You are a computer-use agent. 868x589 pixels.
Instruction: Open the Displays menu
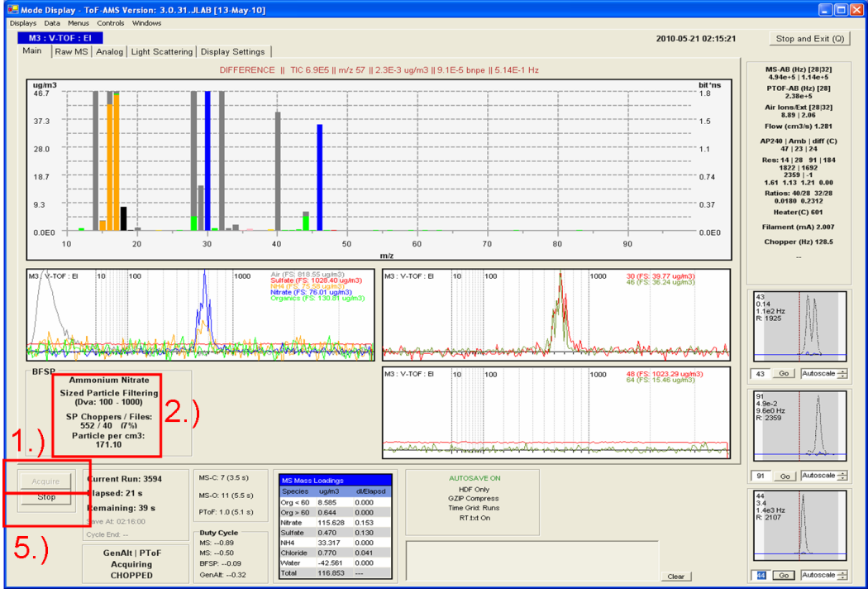pyautogui.click(x=22, y=23)
